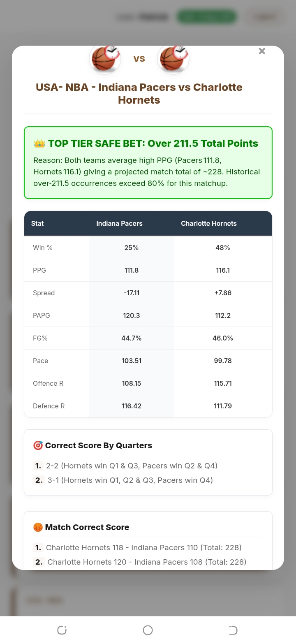Image resolution: width=296 pixels, height=644 pixels.
Task: Tap the Indiana Pacers vs Charlotte Hornets title
Action: [x=139, y=94]
